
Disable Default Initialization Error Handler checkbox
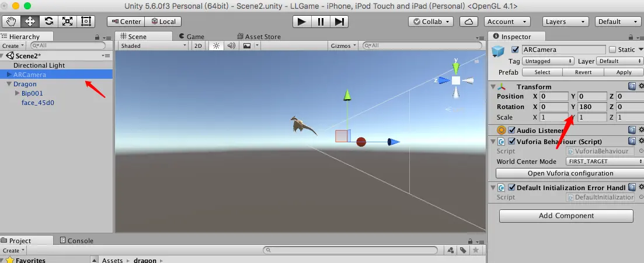[x=511, y=188]
